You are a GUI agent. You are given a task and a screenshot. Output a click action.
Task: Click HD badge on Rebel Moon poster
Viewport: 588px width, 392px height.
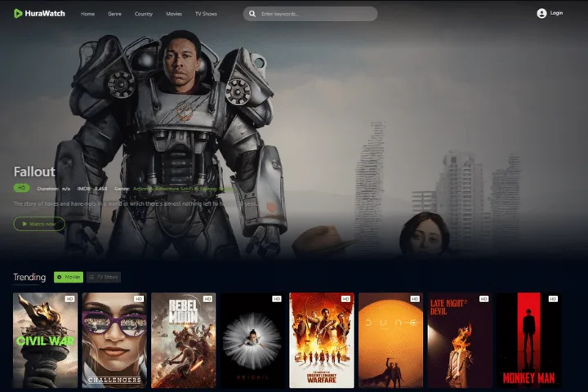tap(207, 299)
